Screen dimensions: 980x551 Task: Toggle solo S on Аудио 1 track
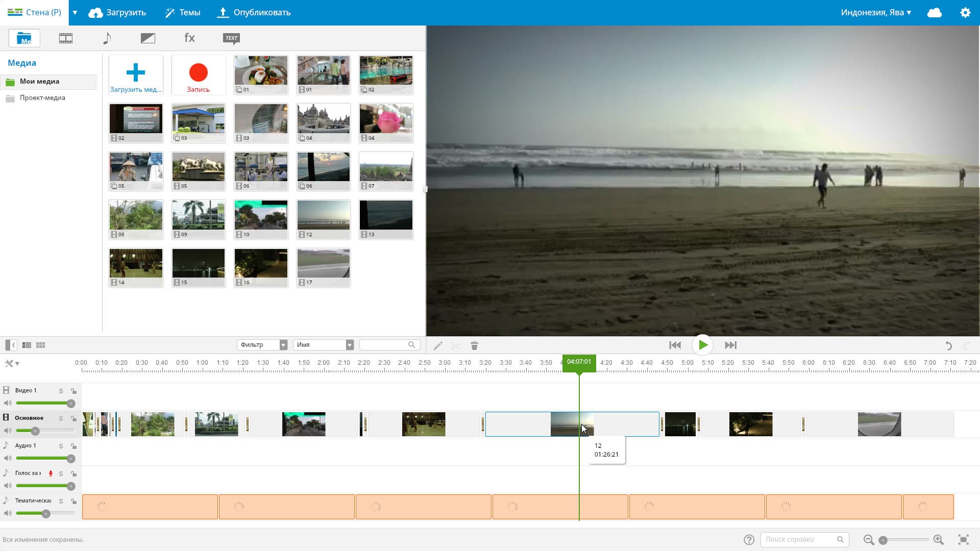point(61,446)
